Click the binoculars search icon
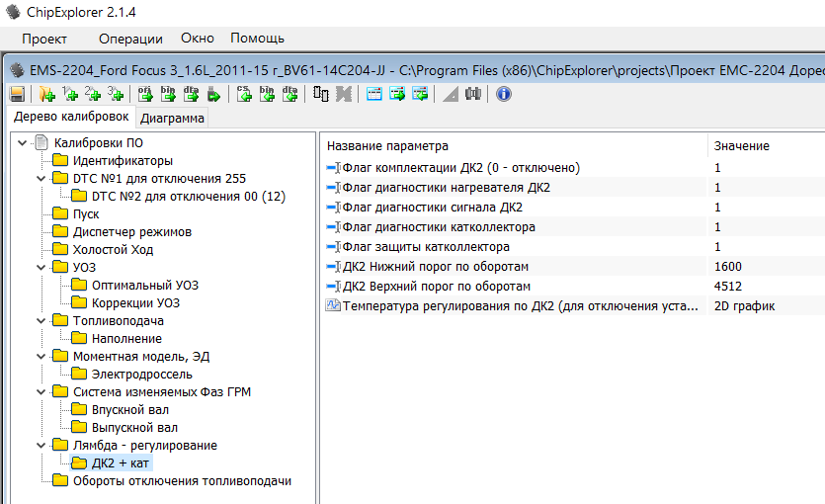 [472, 94]
